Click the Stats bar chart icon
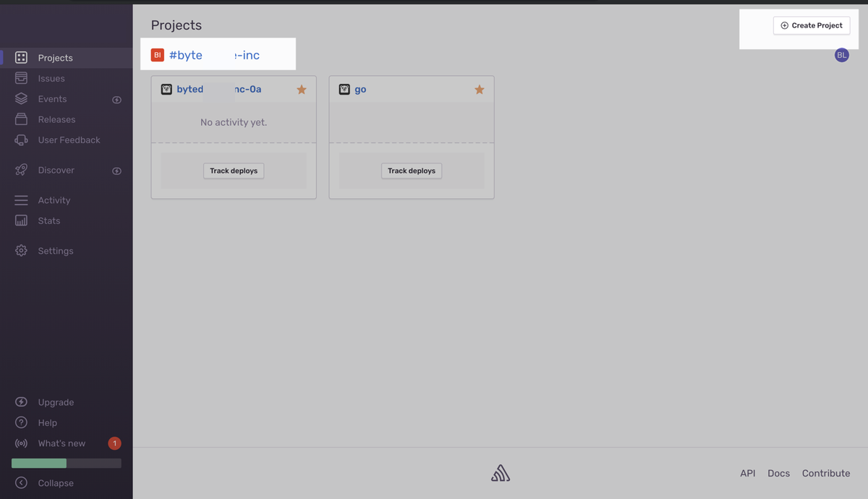 [21, 221]
